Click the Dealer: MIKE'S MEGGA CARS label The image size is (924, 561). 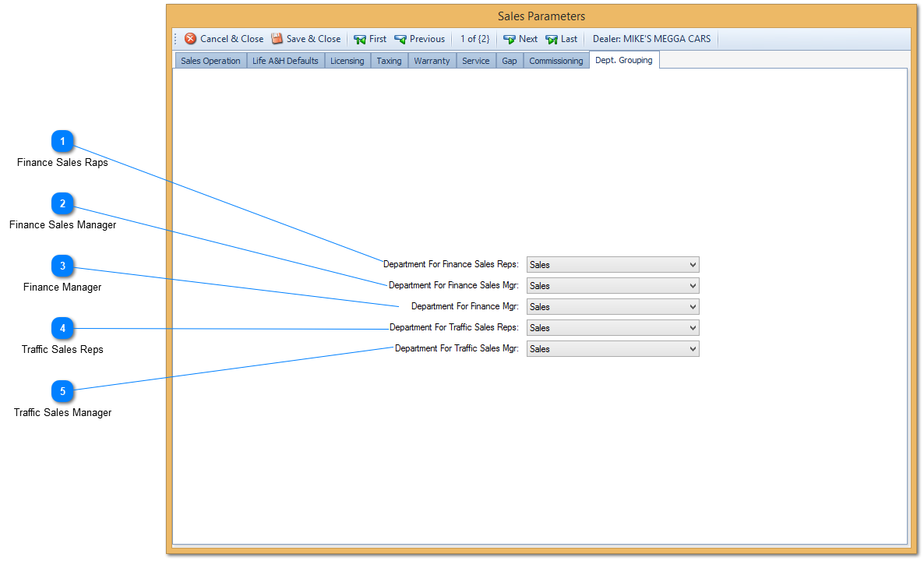[x=652, y=39]
